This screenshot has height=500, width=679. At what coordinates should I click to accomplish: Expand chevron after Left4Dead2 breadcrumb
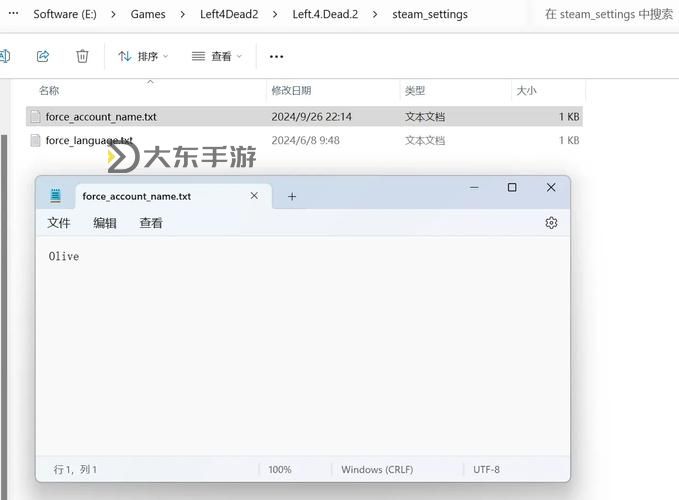click(x=275, y=14)
